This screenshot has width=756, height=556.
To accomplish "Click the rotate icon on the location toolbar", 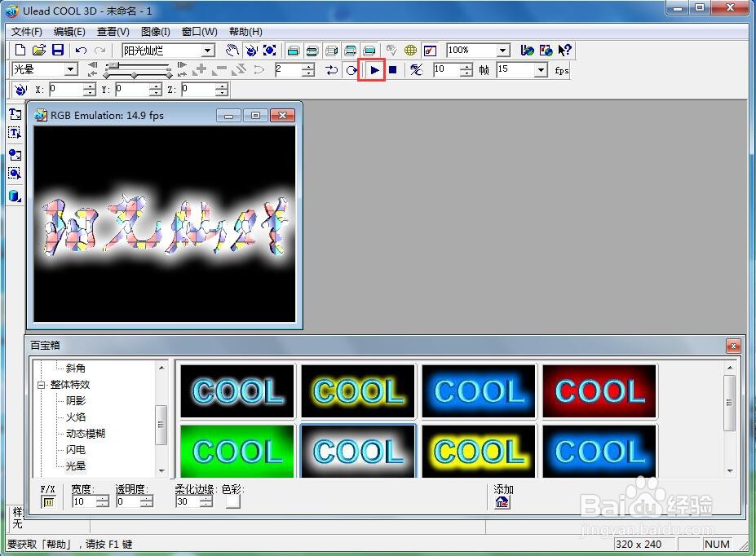I will point(20,89).
